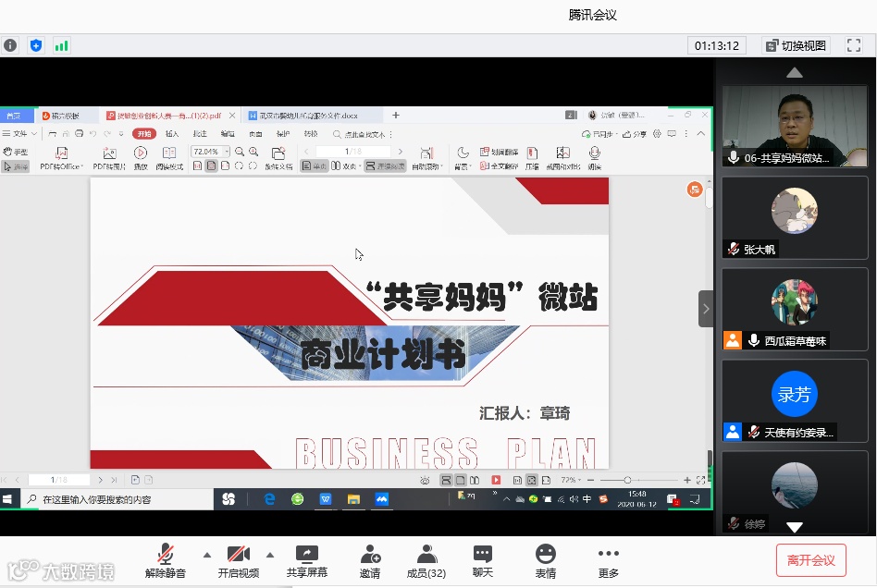The height and width of the screenshot is (588, 877).
Task: Leave the meeting via 离开会议
Action: tap(811, 560)
